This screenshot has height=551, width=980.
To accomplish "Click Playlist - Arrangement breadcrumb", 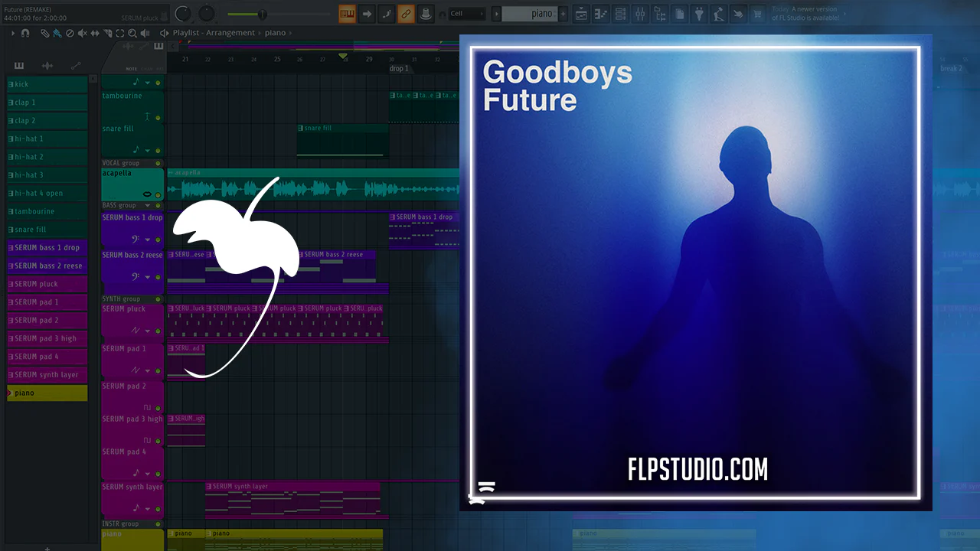I will (214, 33).
